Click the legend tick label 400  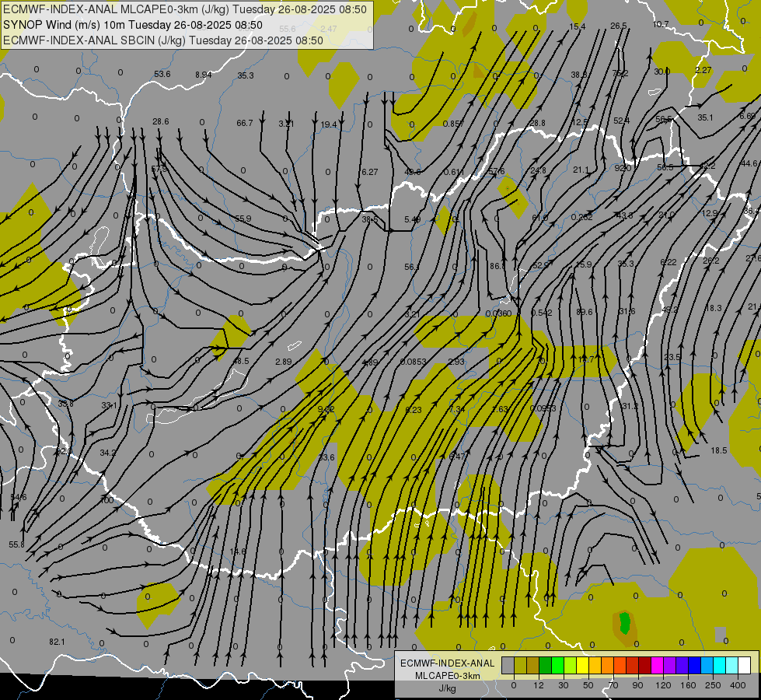(x=738, y=685)
